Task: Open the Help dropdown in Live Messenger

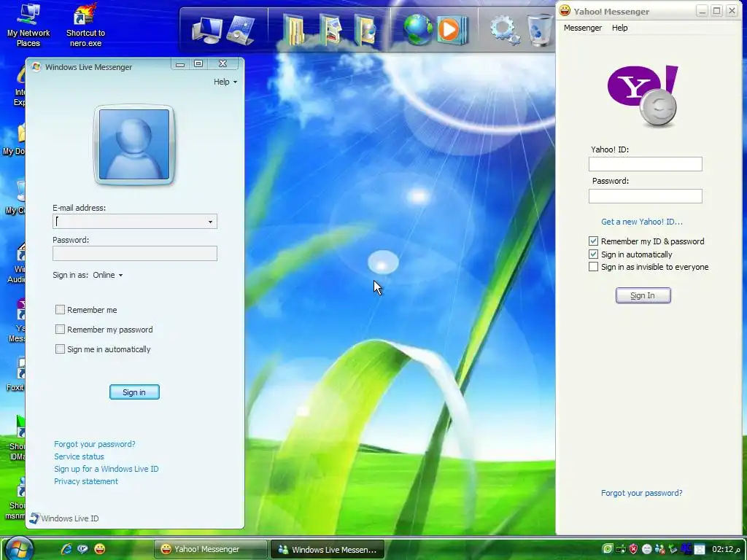Action: [x=225, y=82]
